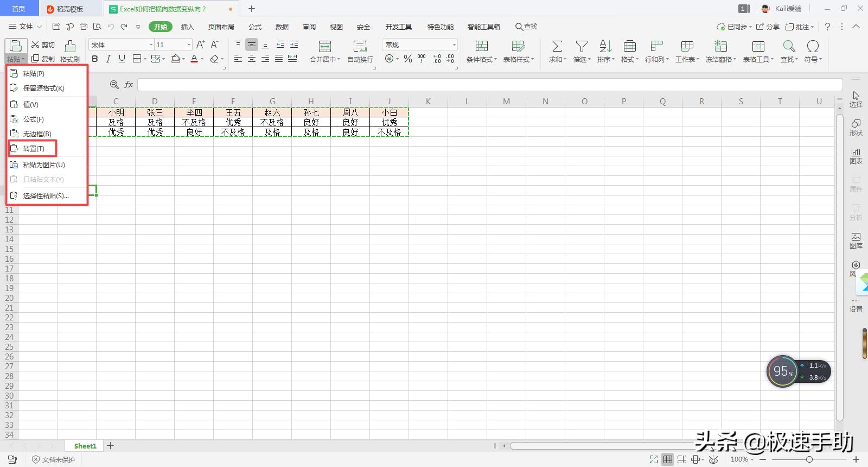
Task: Choose Paste Special (选择性粘贴) option
Action: tap(46, 195)
